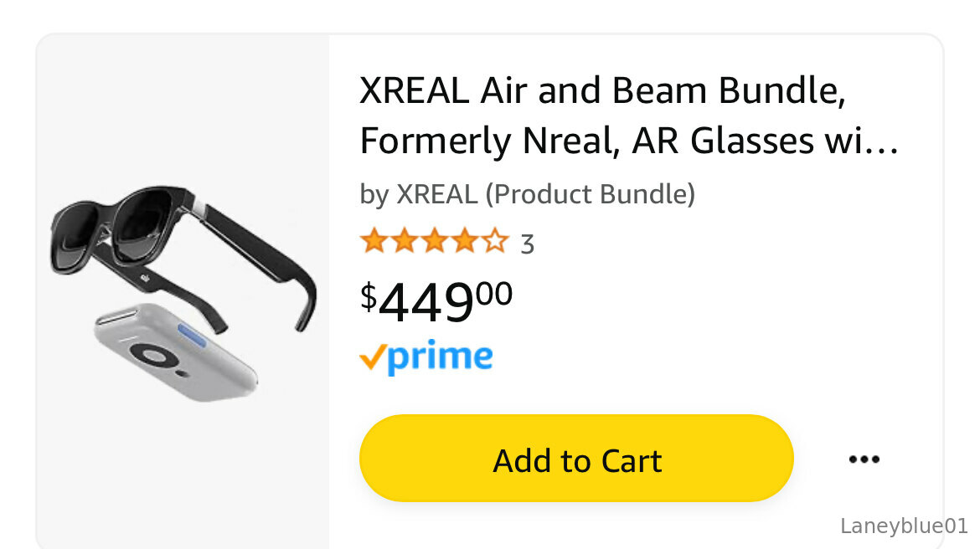Select the fourth filled rating star
Viewport: 980px width, 549px height.
(464, 240)
